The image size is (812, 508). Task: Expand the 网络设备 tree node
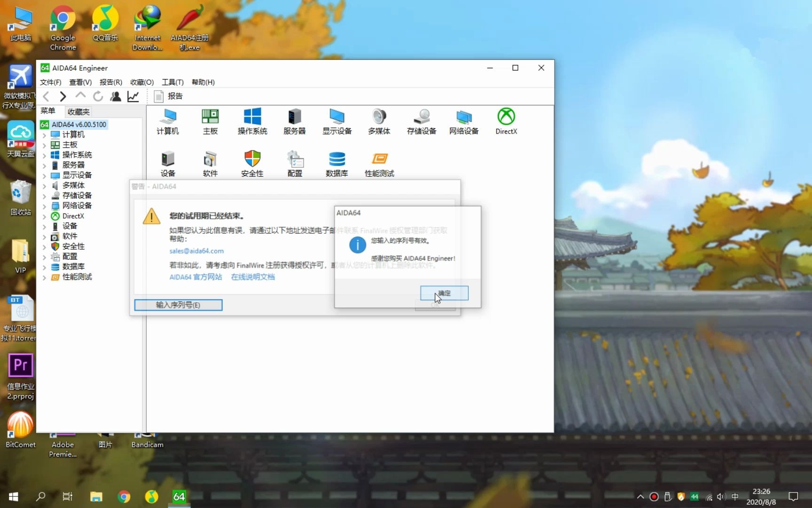(x=45, y=206)
